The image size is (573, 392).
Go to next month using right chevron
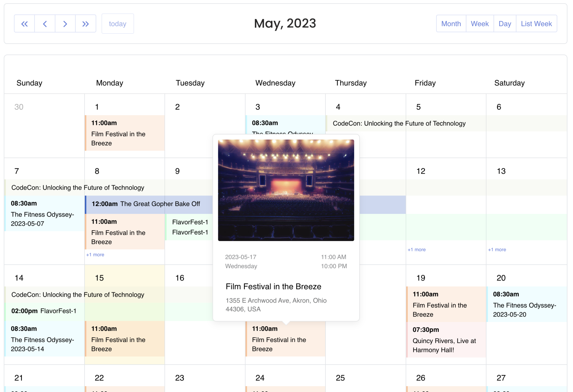[x=65, y=23]
